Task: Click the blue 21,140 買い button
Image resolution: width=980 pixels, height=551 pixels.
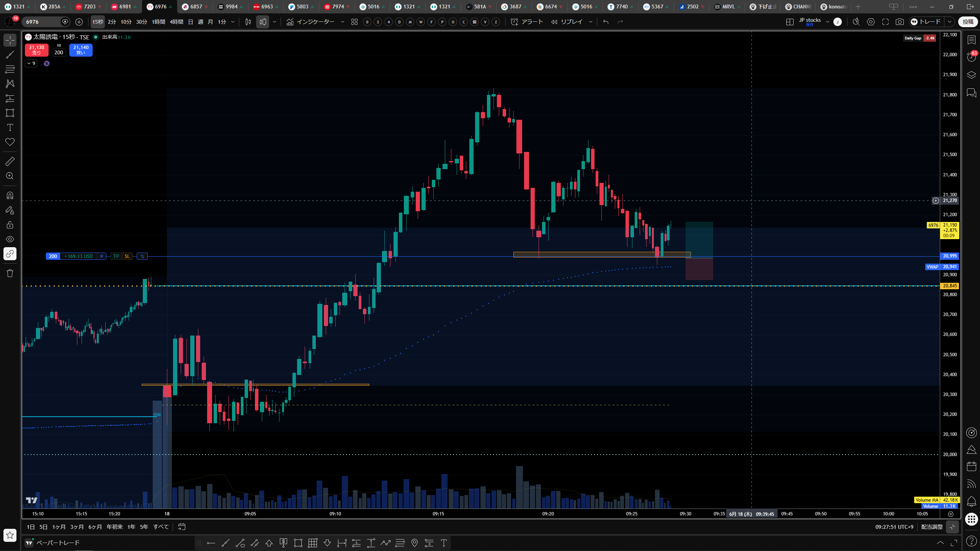Action: (x=81, y=50)
